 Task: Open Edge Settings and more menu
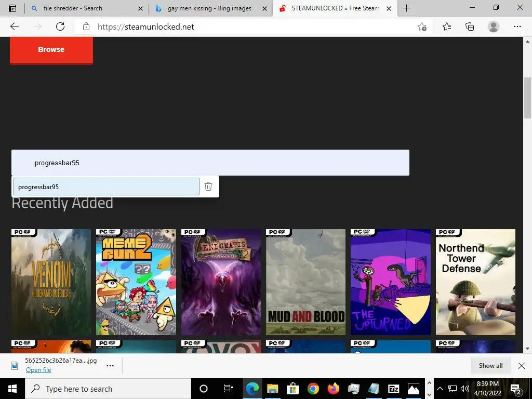coord(517,26)
